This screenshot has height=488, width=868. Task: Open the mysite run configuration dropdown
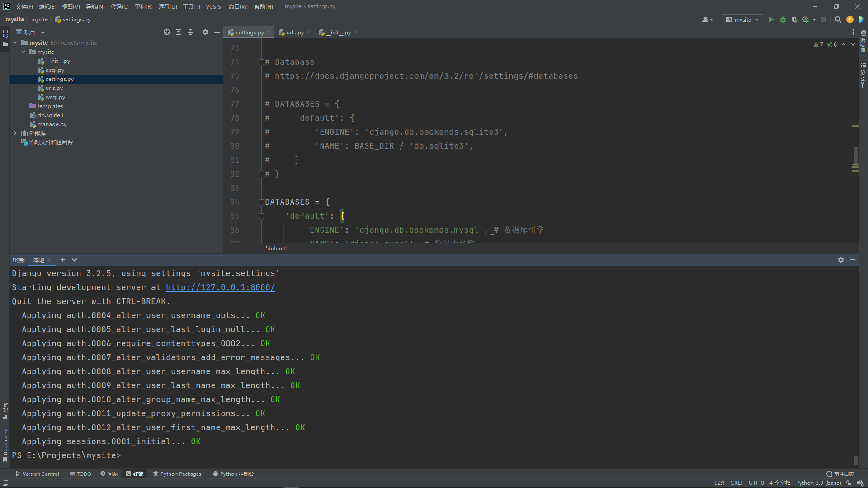[742, 19]
